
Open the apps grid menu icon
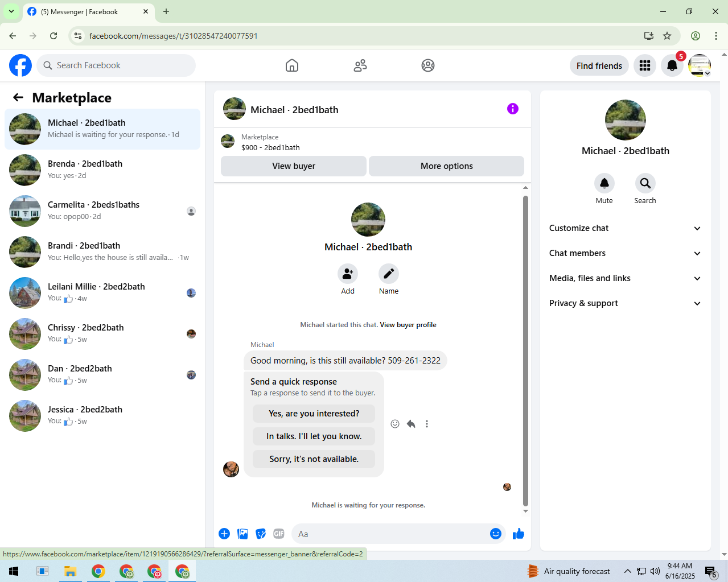[645, 65]
